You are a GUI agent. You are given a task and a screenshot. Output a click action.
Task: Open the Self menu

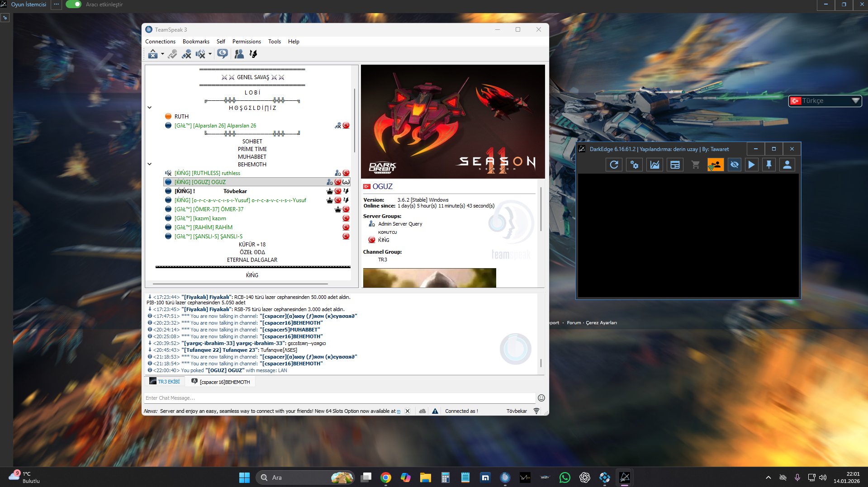(x=221, y=42)
